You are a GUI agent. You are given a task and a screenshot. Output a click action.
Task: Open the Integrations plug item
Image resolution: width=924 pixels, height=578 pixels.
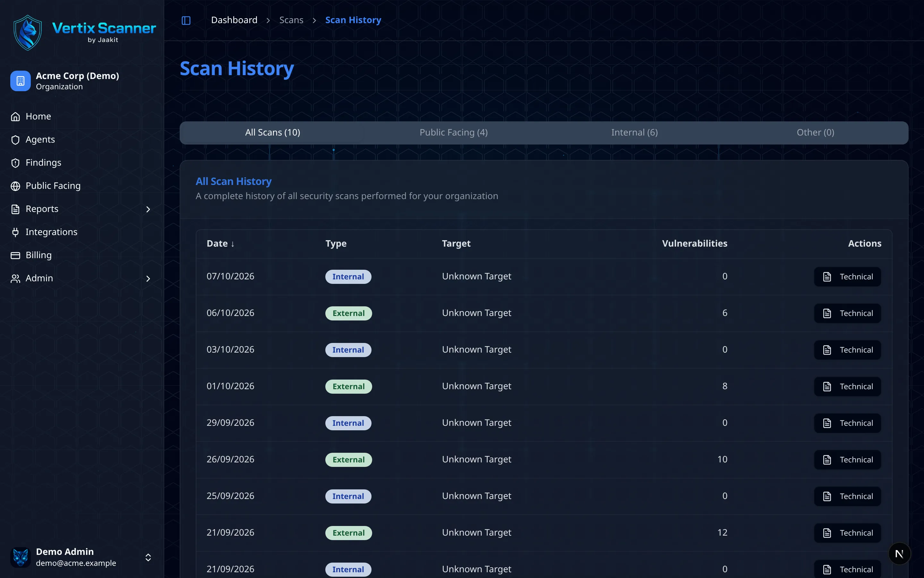click(82, 232)
